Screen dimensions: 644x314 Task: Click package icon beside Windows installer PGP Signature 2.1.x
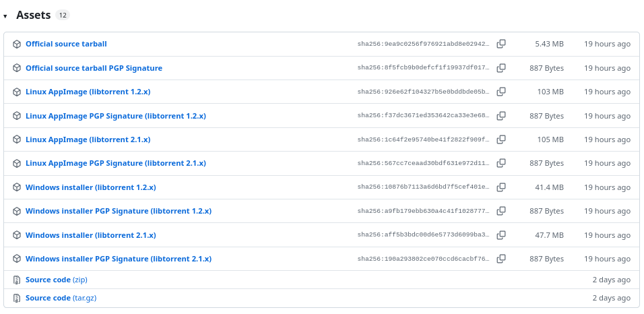coord(17,259)
